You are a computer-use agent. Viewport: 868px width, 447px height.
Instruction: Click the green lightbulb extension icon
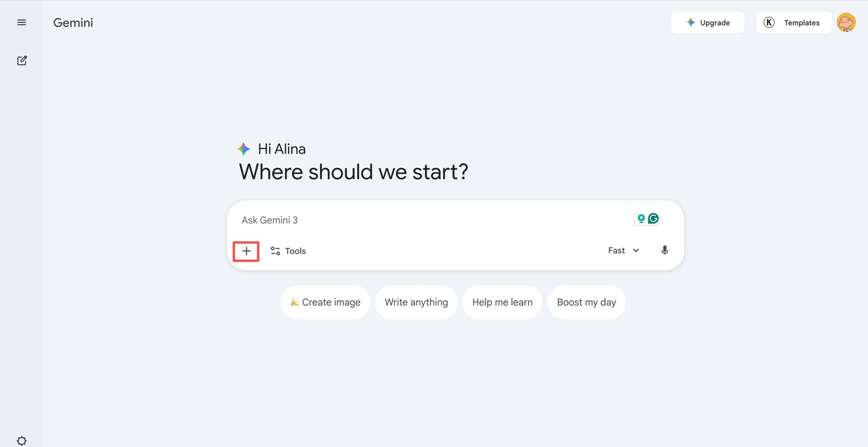641,219
